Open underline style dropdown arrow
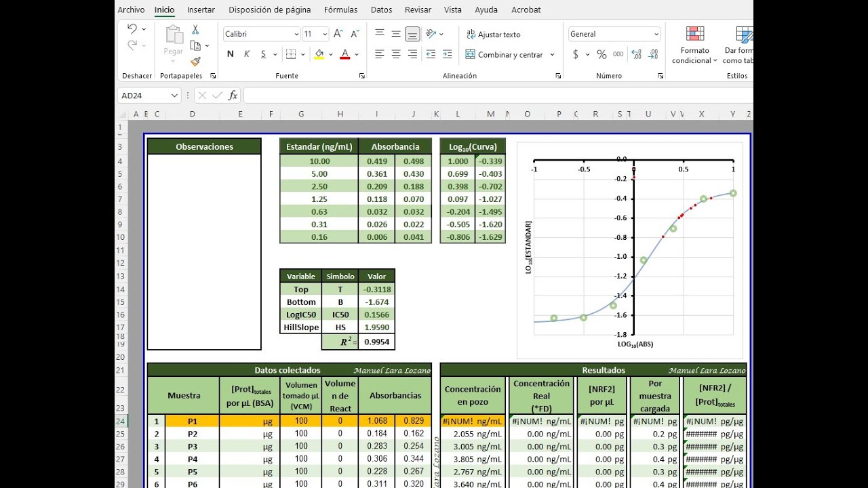The width and height of the screenshot is (868, 488). click(274, 55)
